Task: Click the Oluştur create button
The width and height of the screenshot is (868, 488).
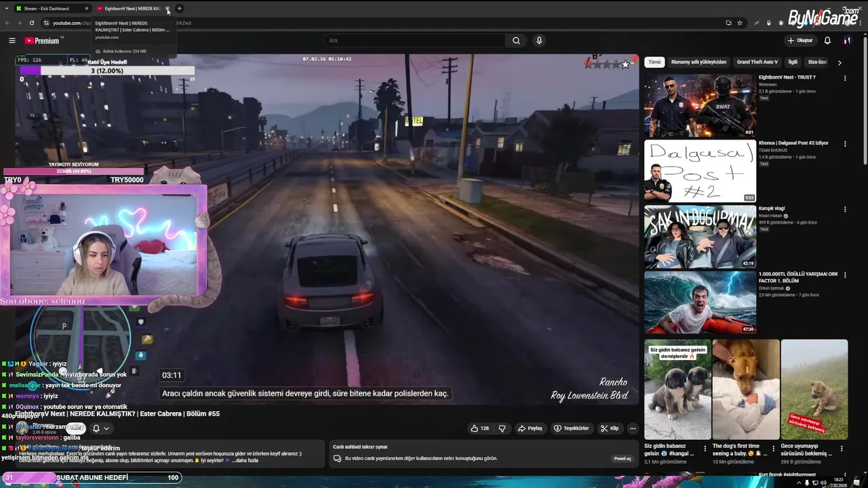Action: click(x=800, y=41)
